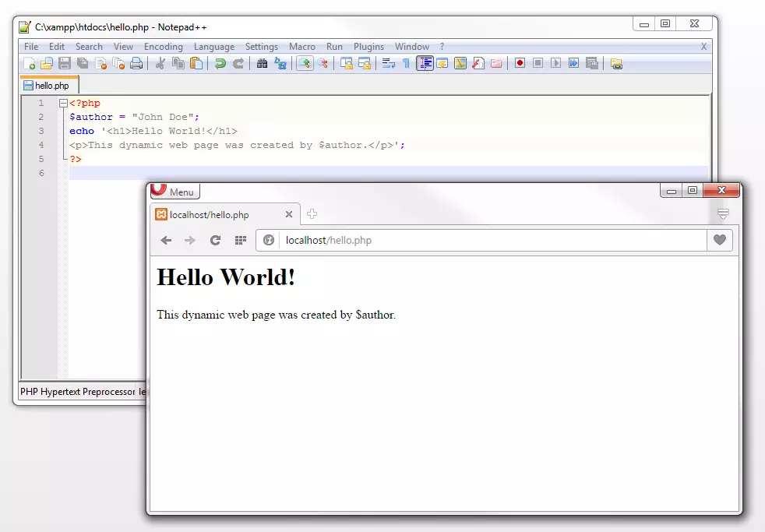Switch to the hello.php tab in Notepad++
This screenshot has width=765, height=532.
[x=48, y=85]
